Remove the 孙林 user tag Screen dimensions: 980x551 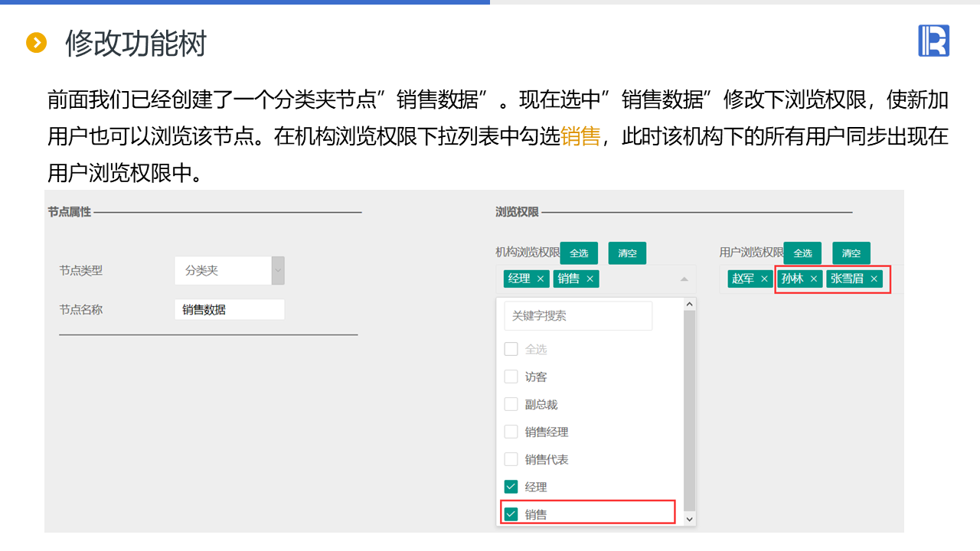[814, 279]
